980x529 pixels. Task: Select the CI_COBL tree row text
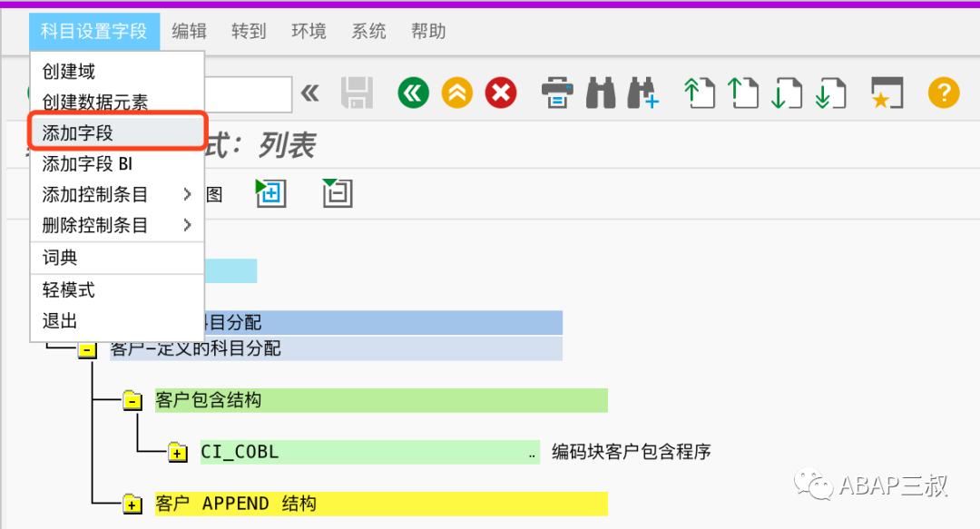(240, 452)
